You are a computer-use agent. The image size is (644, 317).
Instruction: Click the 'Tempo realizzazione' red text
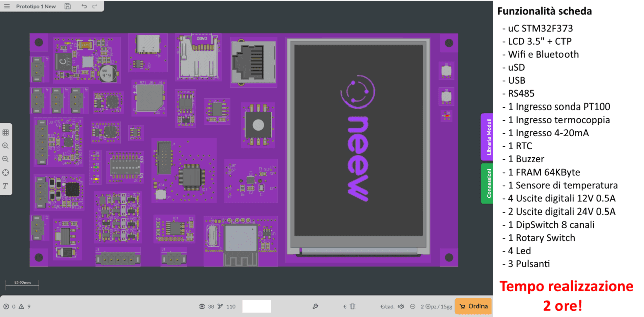coord(566,286)
